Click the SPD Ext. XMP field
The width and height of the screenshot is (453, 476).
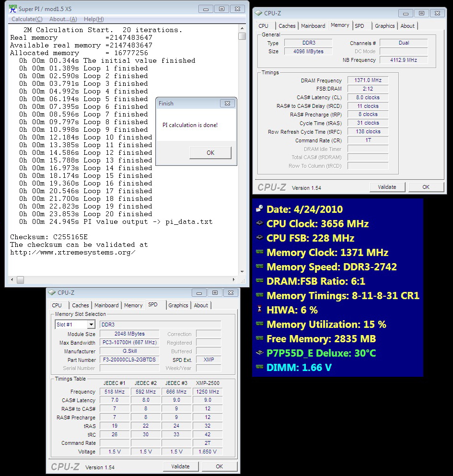[x=209, y=360]
